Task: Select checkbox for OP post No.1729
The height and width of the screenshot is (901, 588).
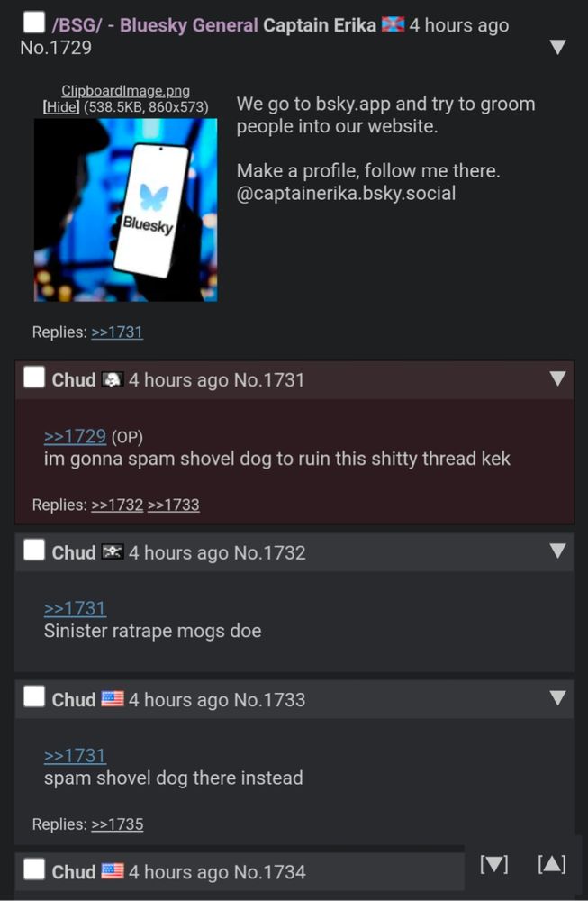Action: click(x=34, y=23)
